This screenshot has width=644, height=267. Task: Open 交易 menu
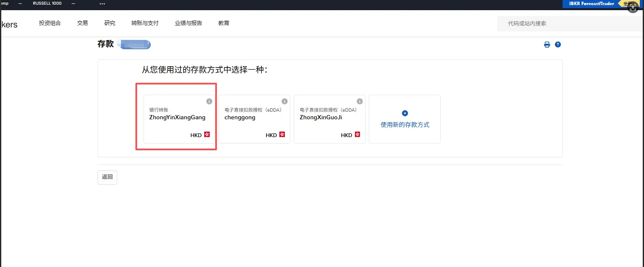tap(82, 23)
